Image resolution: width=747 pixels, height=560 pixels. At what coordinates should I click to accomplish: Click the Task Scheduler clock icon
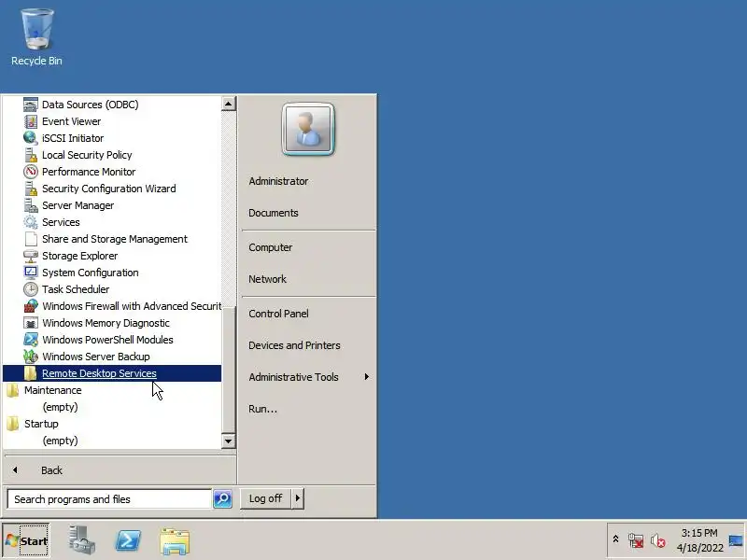(x=31, y=289)
